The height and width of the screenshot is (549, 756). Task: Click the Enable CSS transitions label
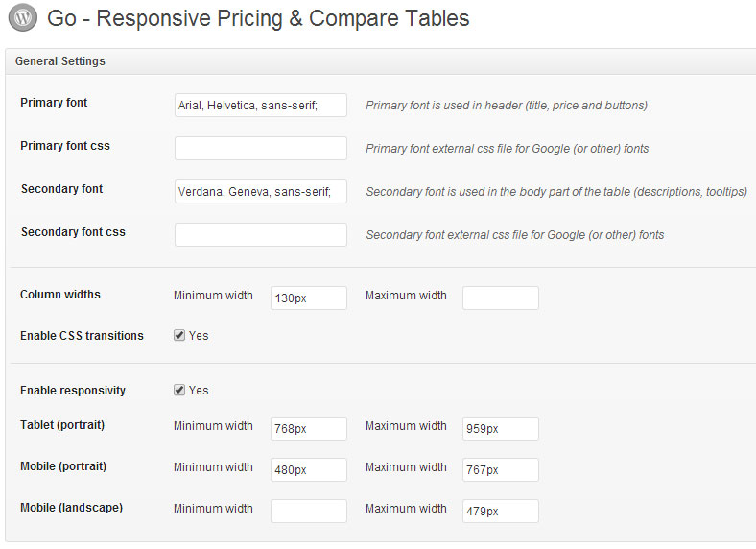(82, 336)
